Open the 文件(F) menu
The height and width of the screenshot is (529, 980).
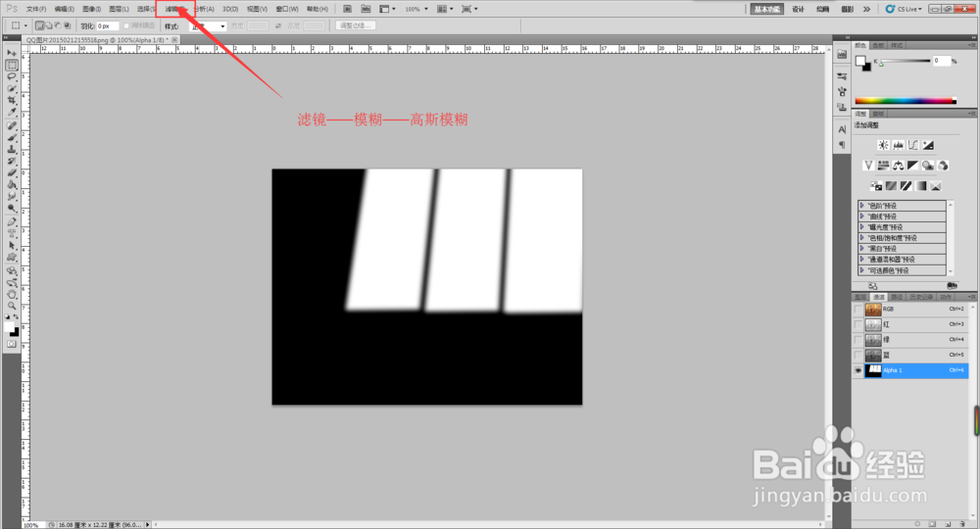tap(36, 9)
